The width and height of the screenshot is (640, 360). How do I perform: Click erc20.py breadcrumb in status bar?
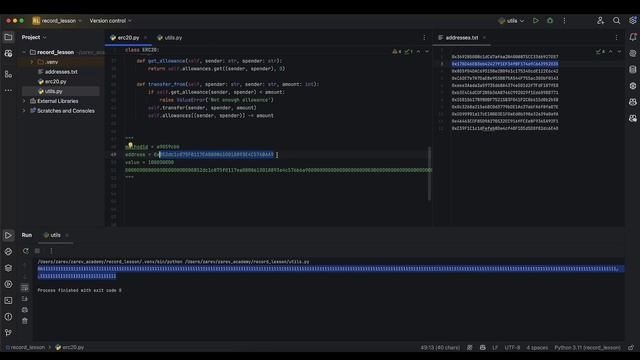70,347
